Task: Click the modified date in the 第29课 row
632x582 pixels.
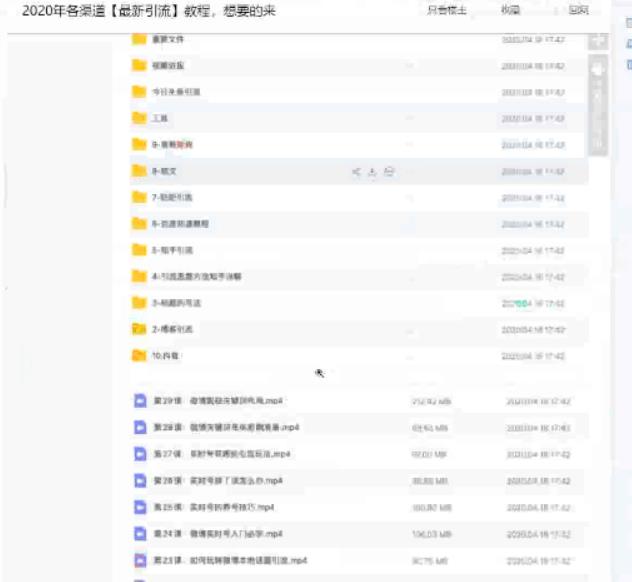Action: coord(538,401)
